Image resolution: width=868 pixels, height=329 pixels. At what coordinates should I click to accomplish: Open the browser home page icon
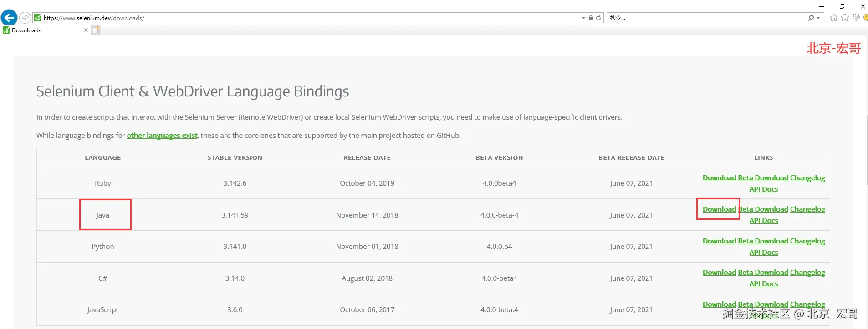[x=833, y=18]
